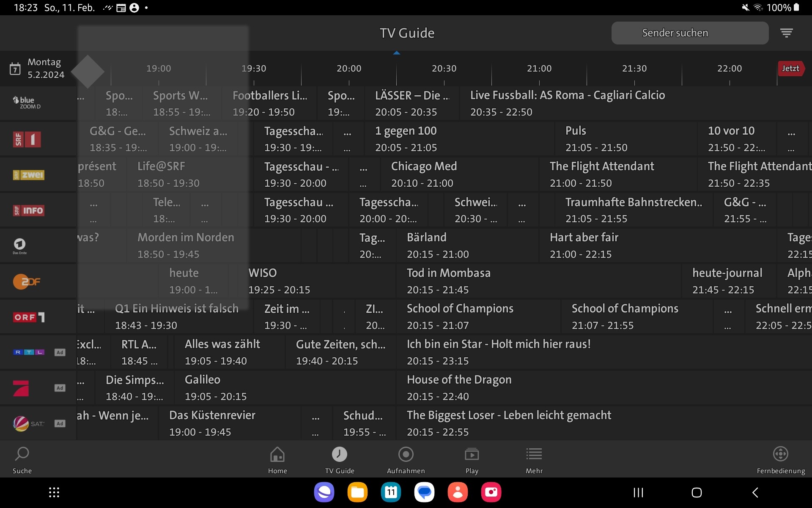Select the ZDF channel logo
The width and height of the screenshot is (812, 508).
pos(26,282)
